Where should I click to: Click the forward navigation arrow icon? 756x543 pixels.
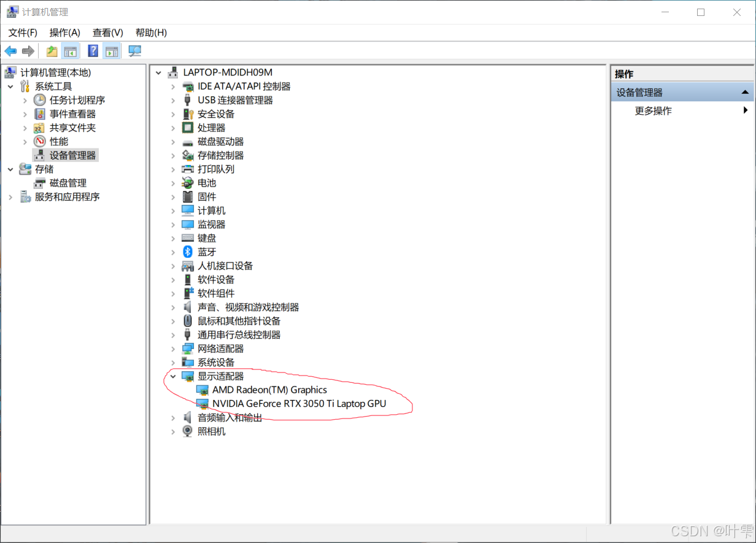28,51
